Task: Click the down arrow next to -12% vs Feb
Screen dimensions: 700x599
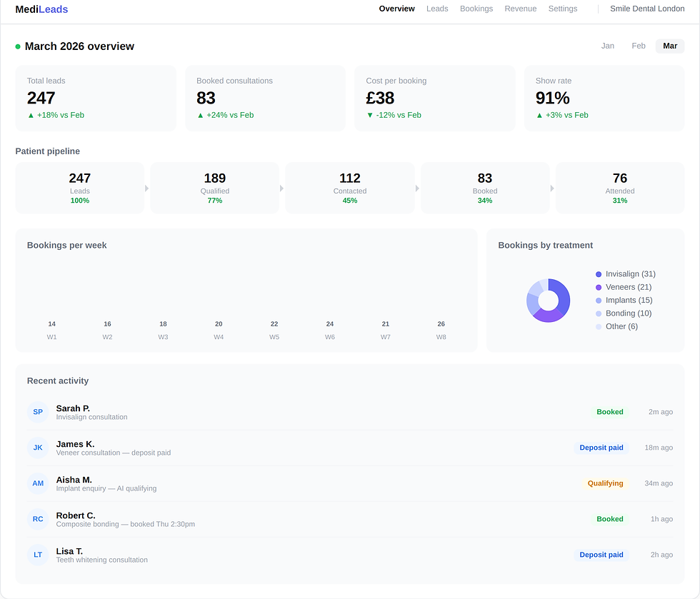Action: point(370,115)
